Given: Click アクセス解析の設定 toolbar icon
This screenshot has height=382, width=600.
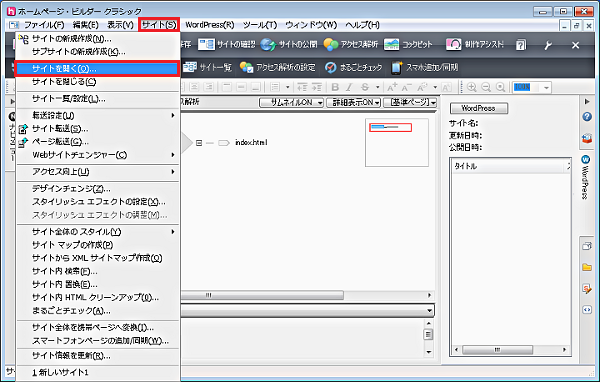Looking at the screenshot, I should (x=277, y=68).
